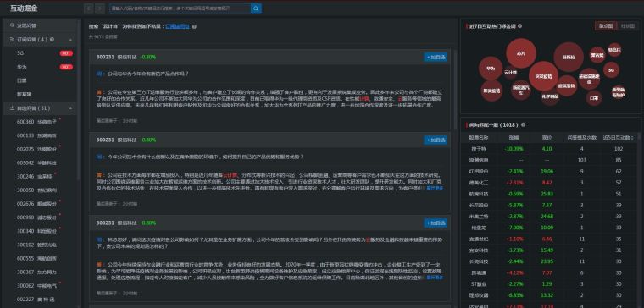This screenshot has width=644, height=308.
Task: Click the help icon beside 近7日互动热门标签词
Action: click(x=520, y=26)
